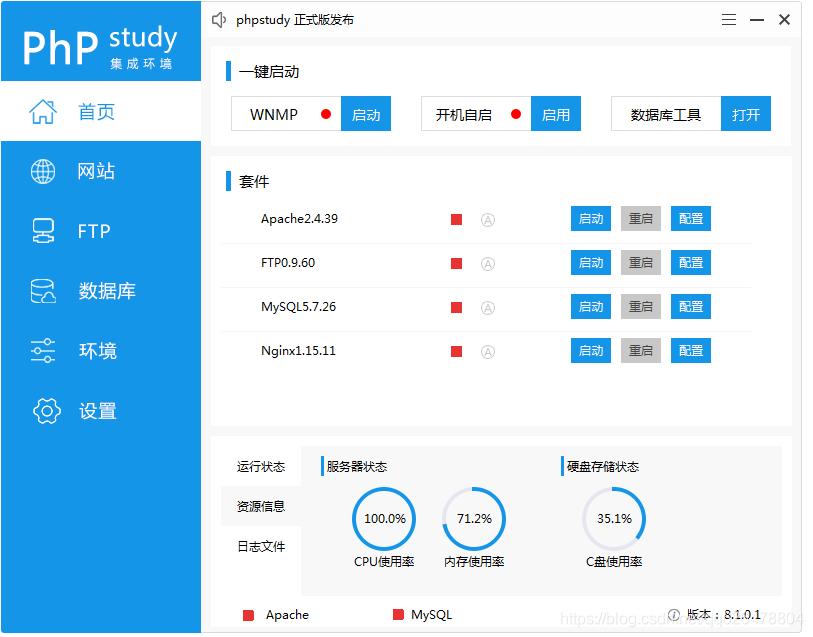Click the CPU使用率 100.0% gauge

click(x=385, y=519)
